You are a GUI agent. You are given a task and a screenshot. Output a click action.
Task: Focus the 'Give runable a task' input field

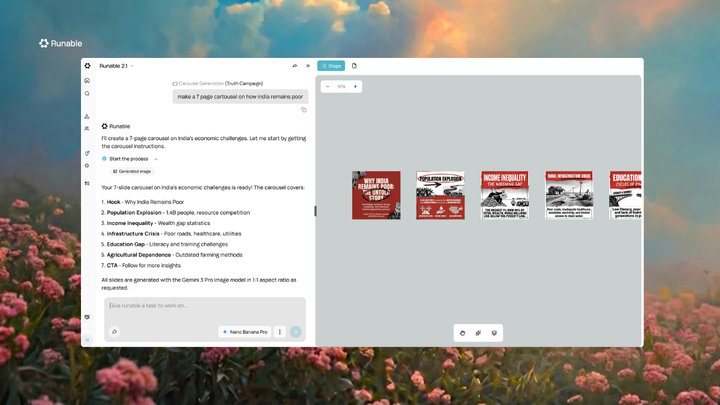click(x=200, y=306)
